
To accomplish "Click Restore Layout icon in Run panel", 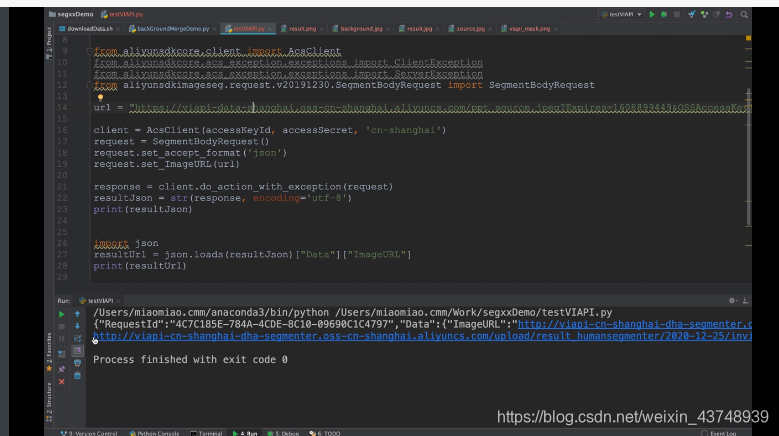I will (62, 354).
